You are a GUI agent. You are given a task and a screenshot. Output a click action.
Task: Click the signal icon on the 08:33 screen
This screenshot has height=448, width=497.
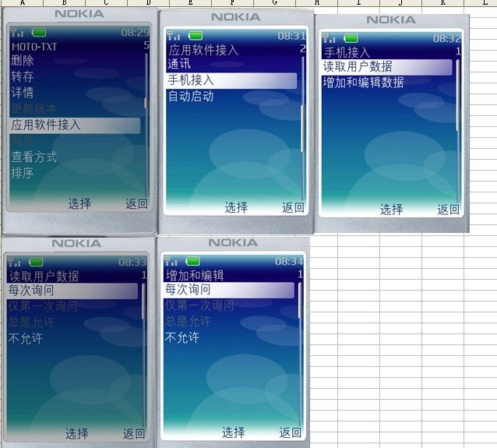click(16, 263)
